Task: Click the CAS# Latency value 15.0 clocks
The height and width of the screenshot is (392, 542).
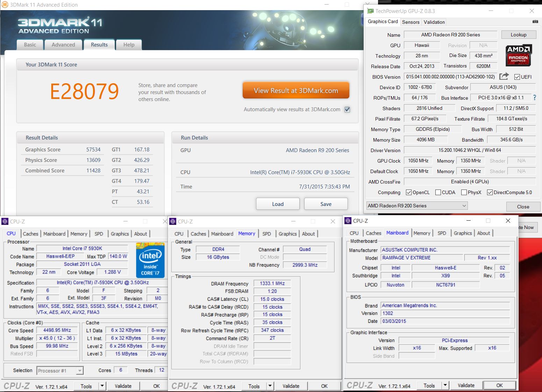Action: pyautogui.click(x=272, y=299)
